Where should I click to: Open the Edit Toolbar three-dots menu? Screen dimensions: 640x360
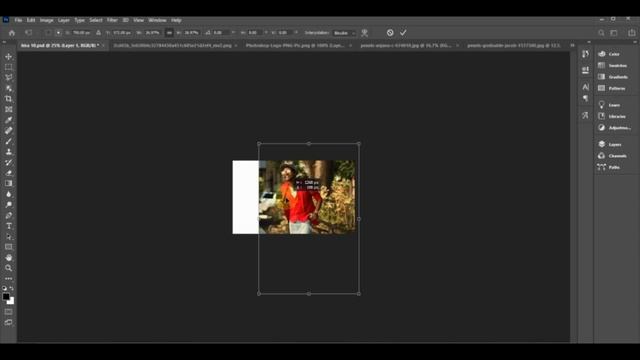click(x=9, y=279)
